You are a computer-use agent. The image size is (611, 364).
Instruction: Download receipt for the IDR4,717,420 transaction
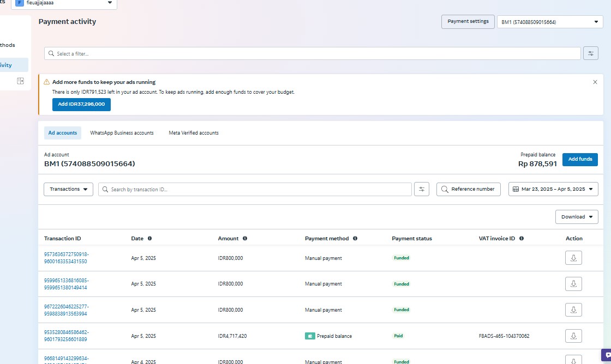[x=573, y=336]
